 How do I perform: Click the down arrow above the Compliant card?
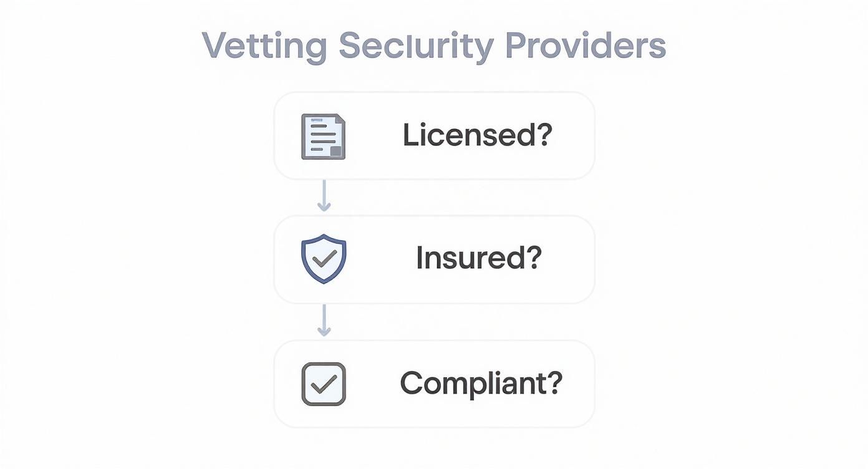pyautogui.click(x=324, y=321)
